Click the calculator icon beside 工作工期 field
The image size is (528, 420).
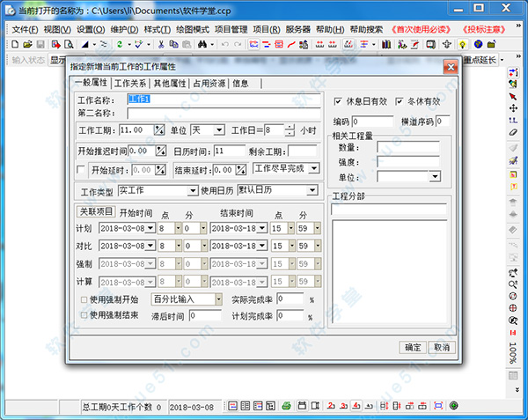(x=160, y=130)
